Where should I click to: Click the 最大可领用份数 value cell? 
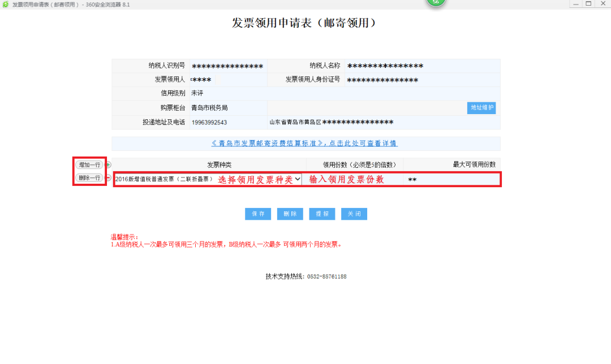tap(451, 180)
